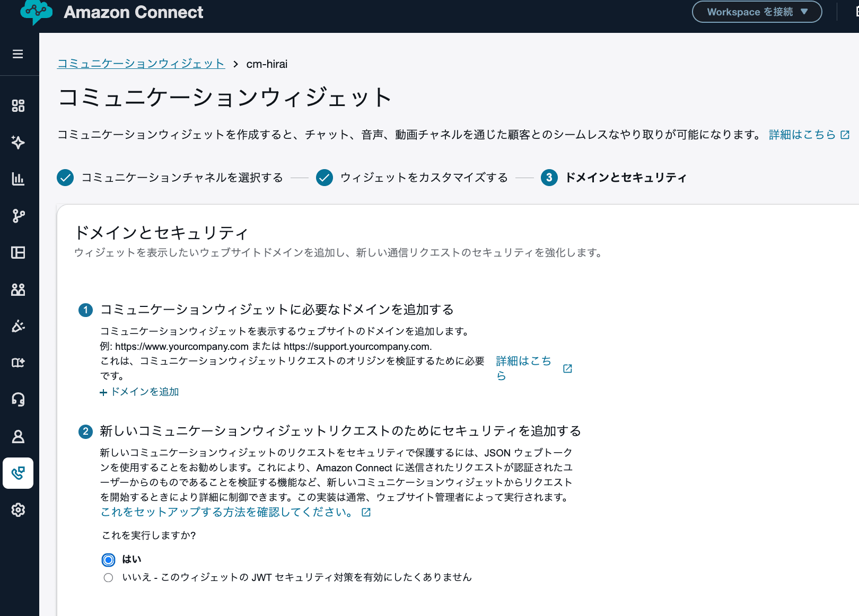Open the settings gear sidebar icon
The image size is (859, 616).
[18, 510]
